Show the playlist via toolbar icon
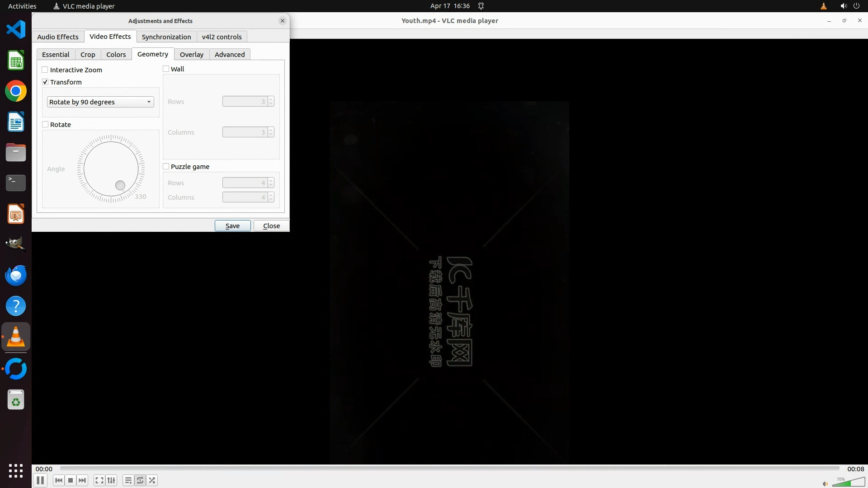 pyautogui.click(x=128, y=480)
